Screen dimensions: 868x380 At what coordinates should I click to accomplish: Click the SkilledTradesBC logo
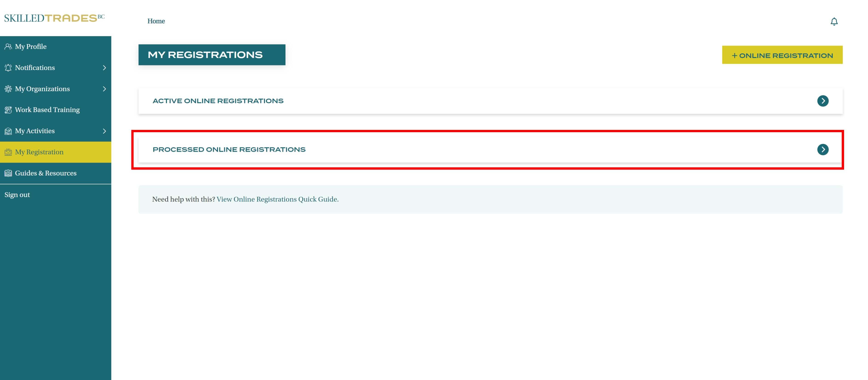(x=54, y=18)
